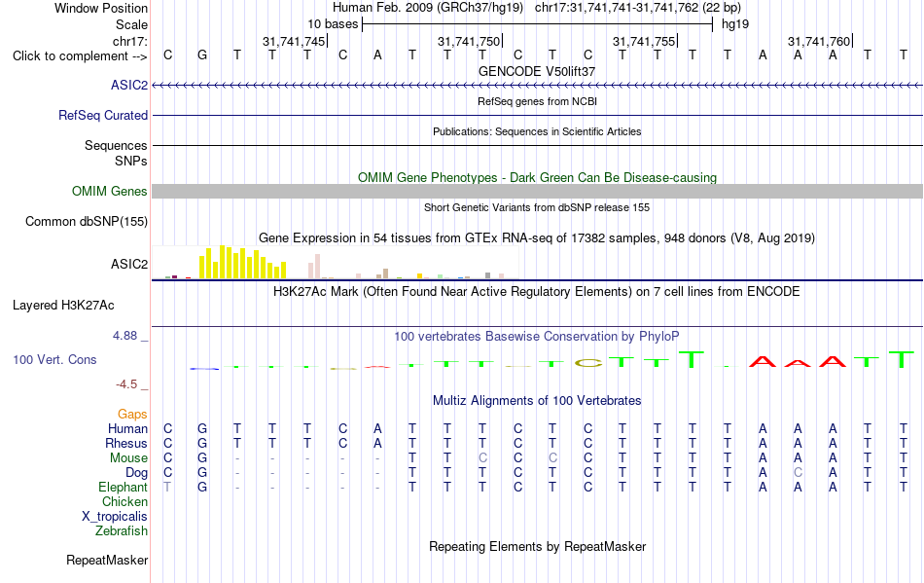Click '100 vertebrates Basewise Conservation by PhyloP' title
This screenshot has height=583, width=924.
[537, 337]
